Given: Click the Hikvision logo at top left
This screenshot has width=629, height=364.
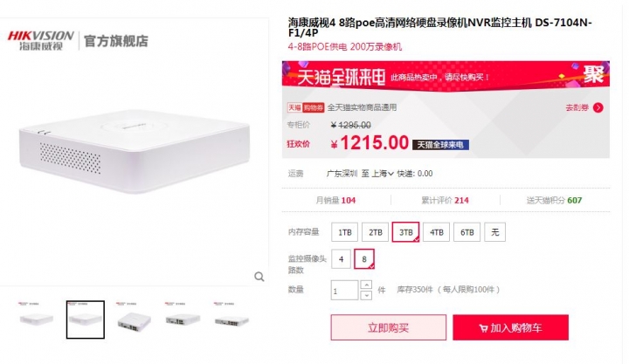Looking at the screenshot, I should point(41,40).
